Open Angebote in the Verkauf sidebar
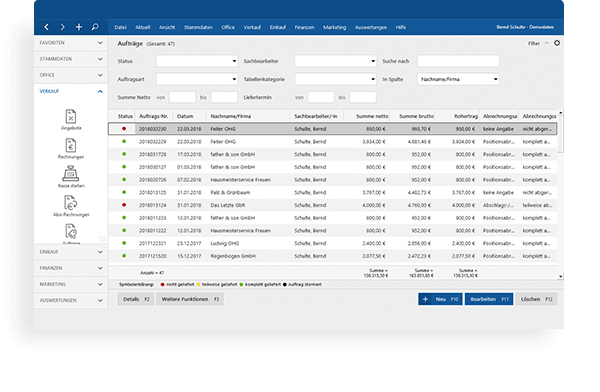 coord(71,120)
